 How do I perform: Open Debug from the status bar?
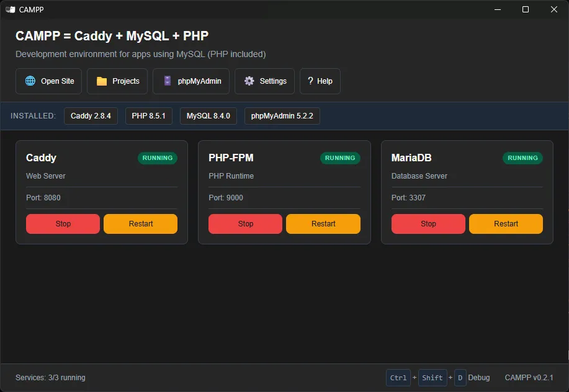coord(480,377)
